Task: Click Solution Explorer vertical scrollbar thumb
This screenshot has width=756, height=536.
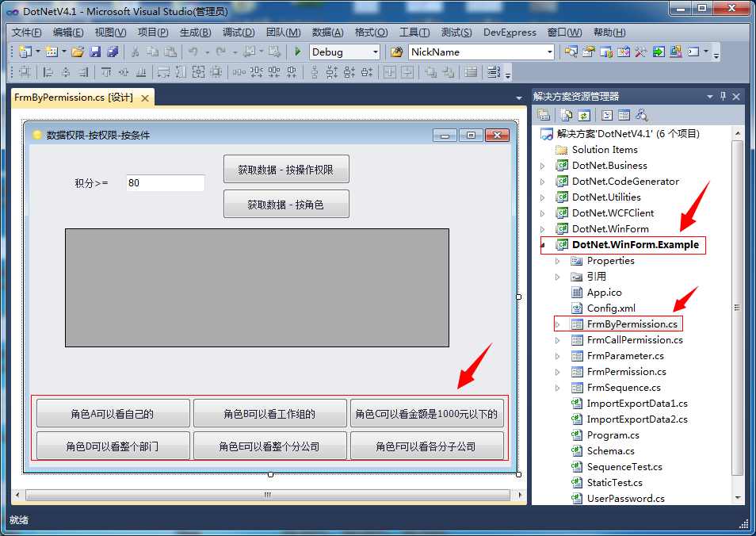Action: 737,308
